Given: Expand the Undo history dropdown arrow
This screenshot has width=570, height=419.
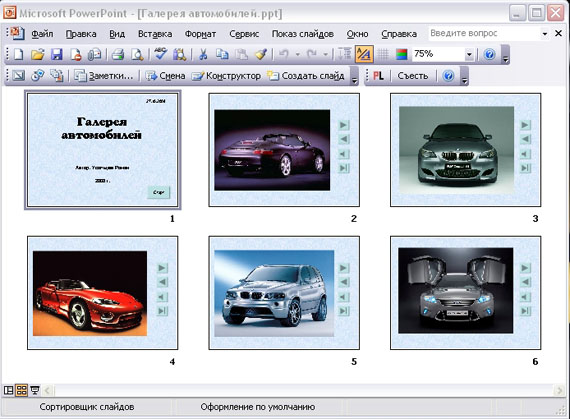Looking at the screenshot, I should (298, 55).
